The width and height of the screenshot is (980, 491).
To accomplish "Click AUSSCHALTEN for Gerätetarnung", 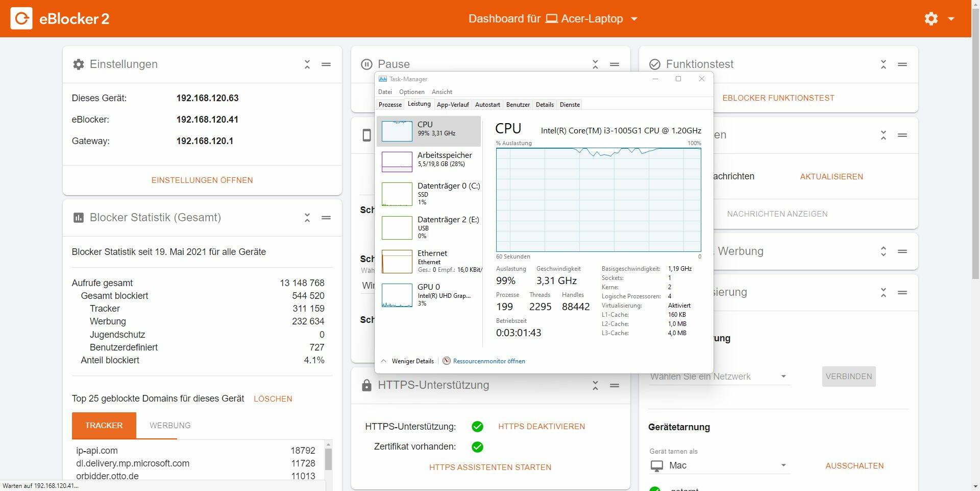I will pyautogui.click(x=854, y=466).
